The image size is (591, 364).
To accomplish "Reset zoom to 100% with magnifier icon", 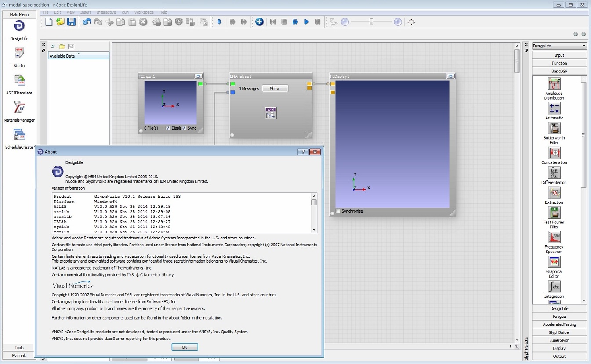I will pos(333,22).
